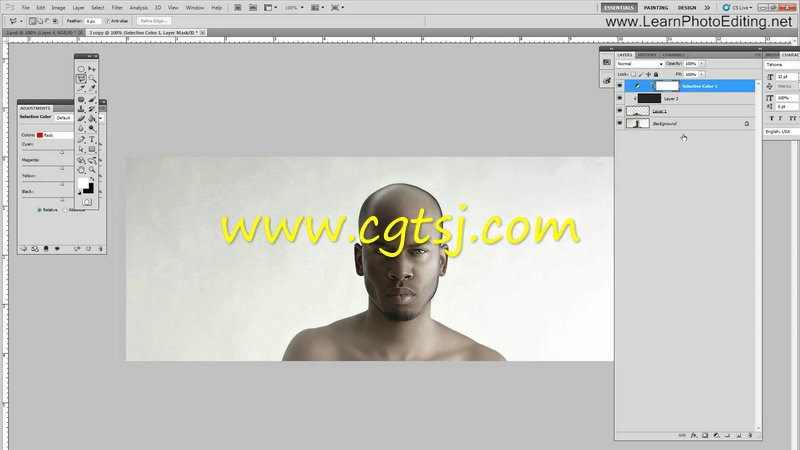Click the add layer style fx icon

[x=693, y=435]
